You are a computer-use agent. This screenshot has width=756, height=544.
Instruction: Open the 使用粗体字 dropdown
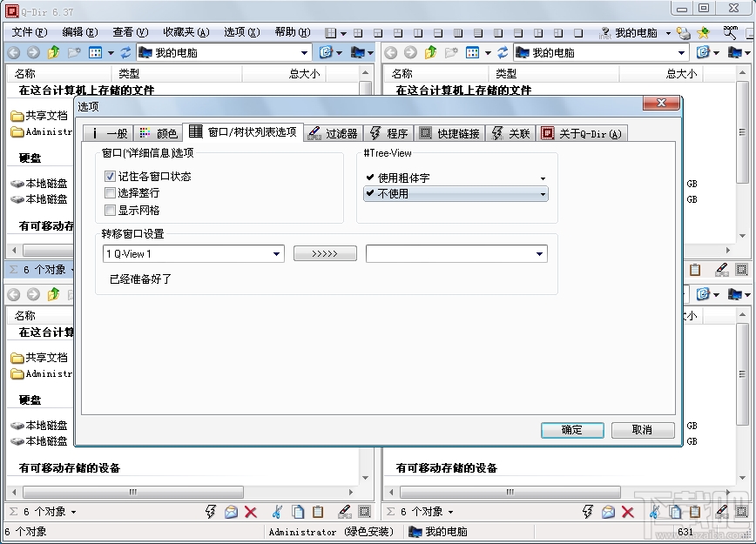click(456, 178)
